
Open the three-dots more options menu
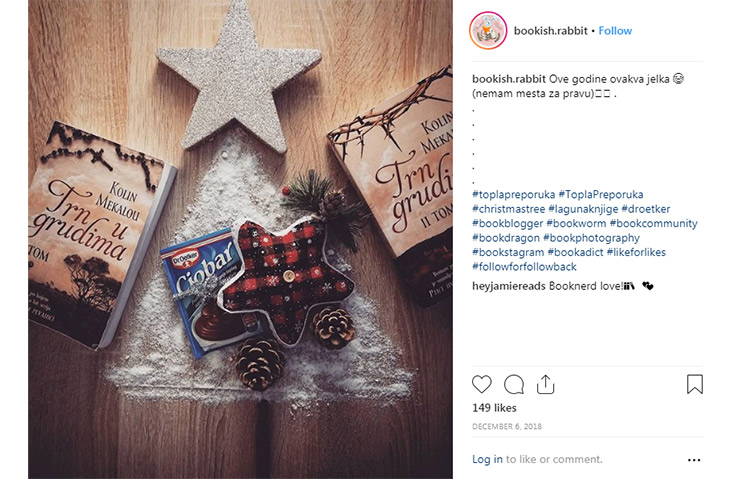click(x=694, y=460)
